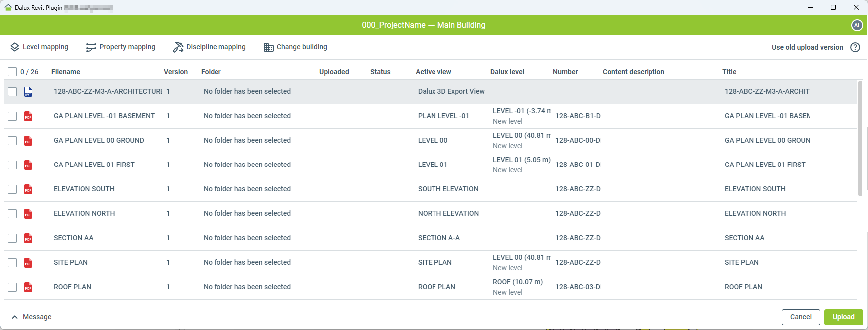Viewport: 868px width, 330px height.
Task: Click the vertical scrollbar of the file list
Action: 860,140
